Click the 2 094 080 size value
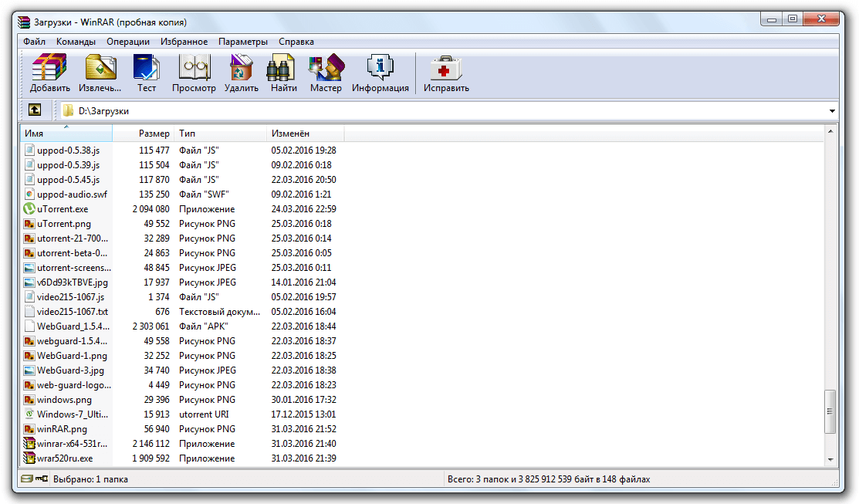 pyautogui.click(x=151, y=208)
